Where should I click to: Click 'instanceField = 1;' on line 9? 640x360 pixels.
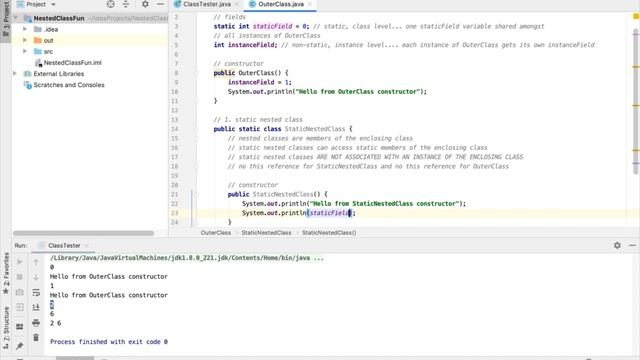tap(260, 82)
